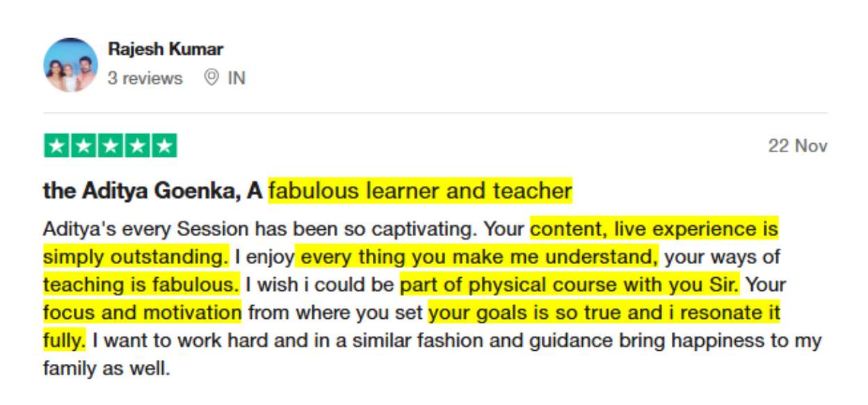The width and height of the screenshot is (868, 405).
Task: Click the third green rating star
Action: [110, 146]
